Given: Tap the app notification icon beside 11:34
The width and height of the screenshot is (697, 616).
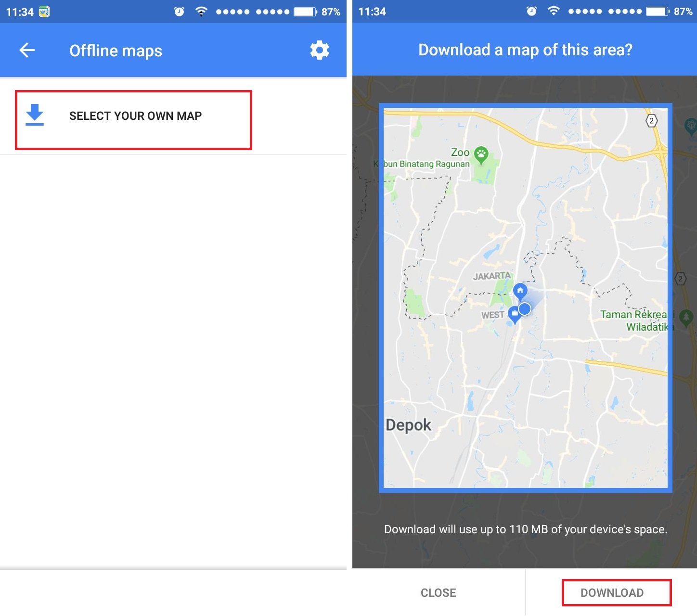Looking at the screenshot, I should (x=44, y=12).
